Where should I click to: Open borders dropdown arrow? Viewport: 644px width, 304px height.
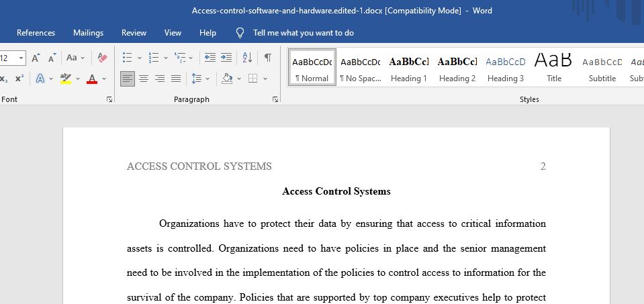coord(265,79)
